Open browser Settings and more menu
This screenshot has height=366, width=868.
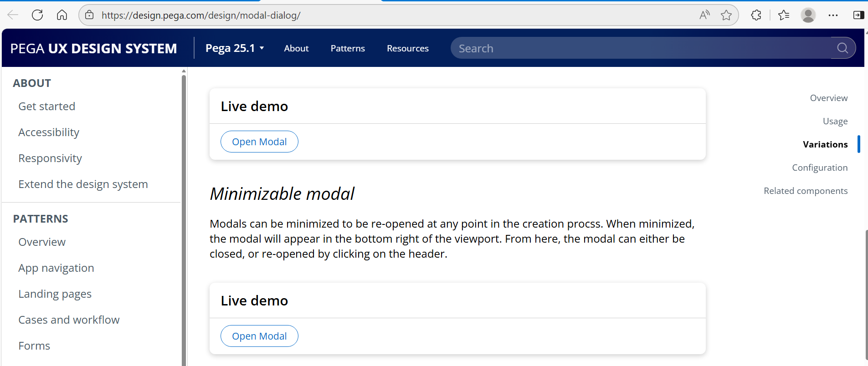[833, 15]
